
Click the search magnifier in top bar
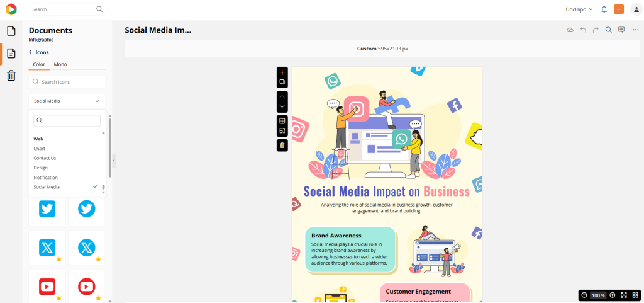pos(99,9)
